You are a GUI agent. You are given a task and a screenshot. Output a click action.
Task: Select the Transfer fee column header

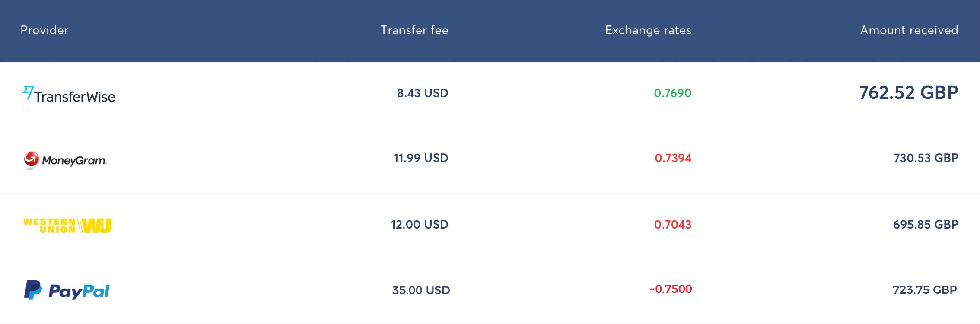[x=414, y=30]
